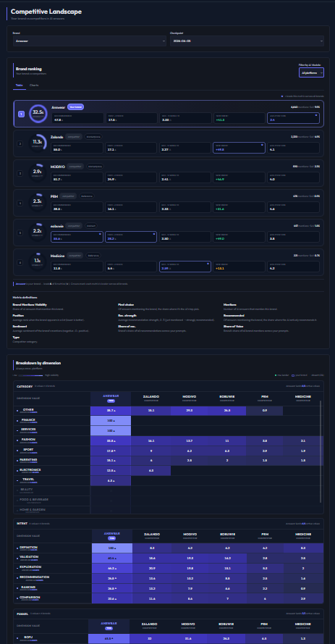The image size is (335, 644).
Task: Click Answear's 100 cell in Finance row
Action: 111,421
